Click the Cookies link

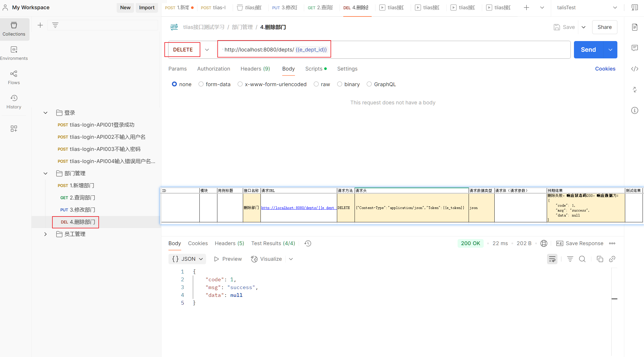[x=605, y=69]
